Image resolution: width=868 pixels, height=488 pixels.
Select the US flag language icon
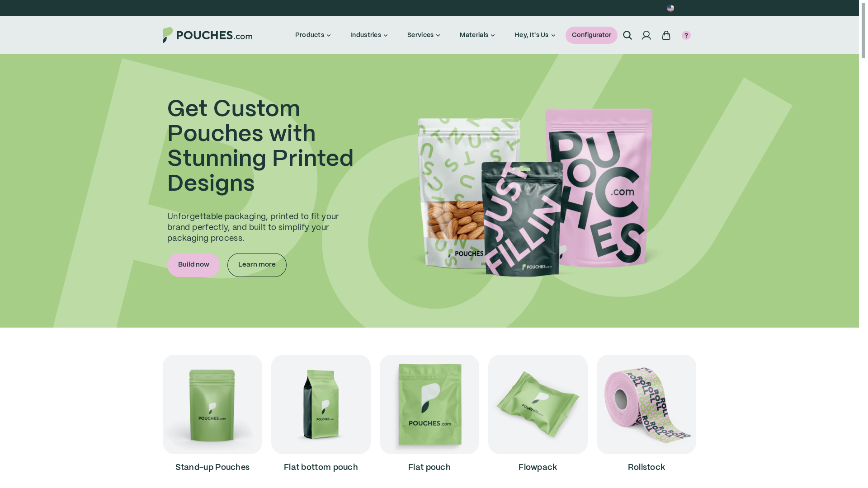pos(670,8)
